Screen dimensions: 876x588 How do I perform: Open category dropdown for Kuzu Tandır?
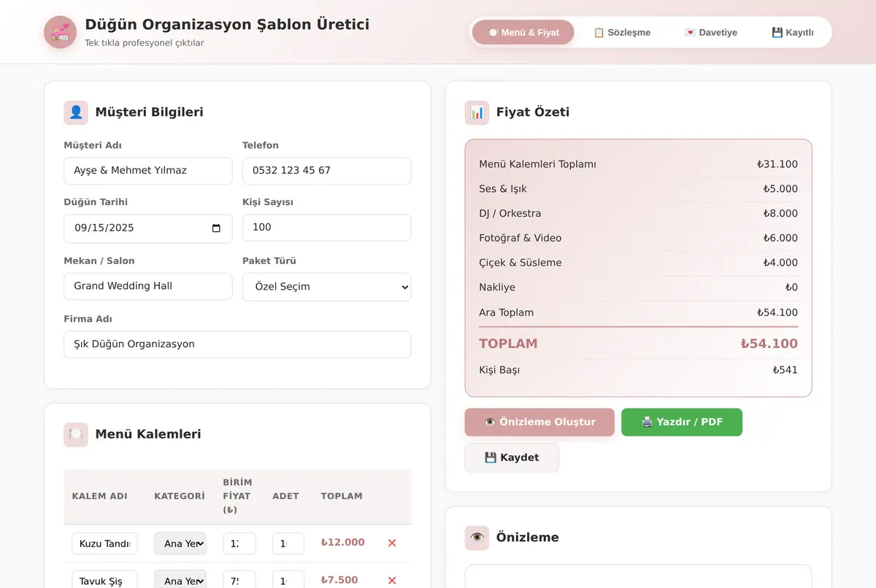[x=180, y=543]
